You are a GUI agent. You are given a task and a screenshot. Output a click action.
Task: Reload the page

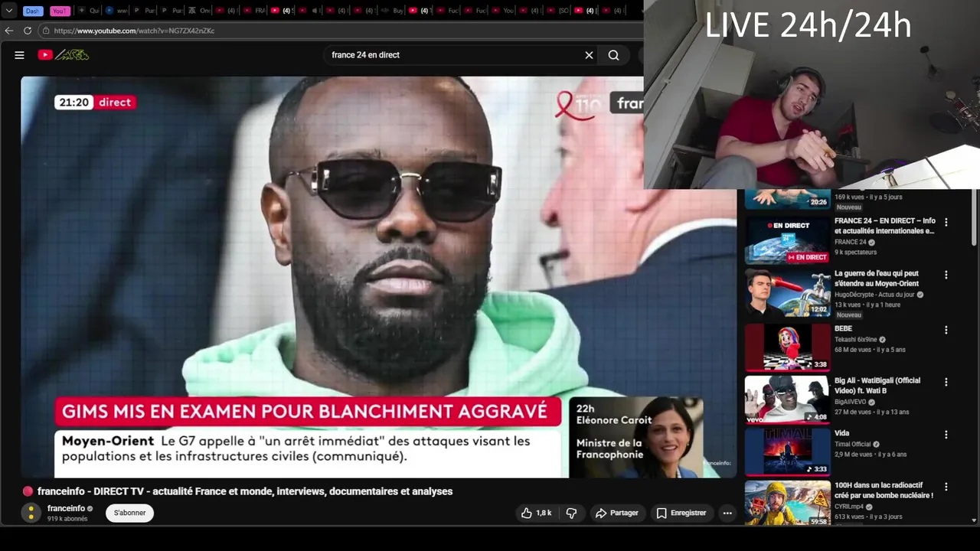[x=28, y=31]
